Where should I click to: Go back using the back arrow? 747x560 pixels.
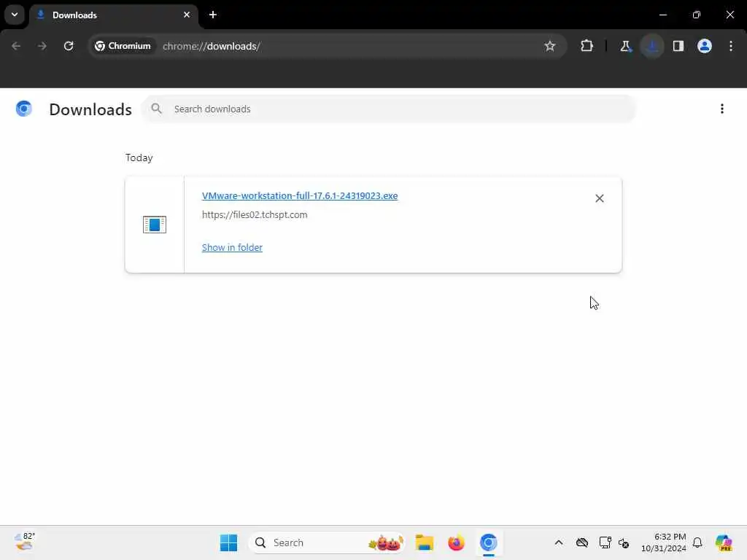(x=16, y=46)
